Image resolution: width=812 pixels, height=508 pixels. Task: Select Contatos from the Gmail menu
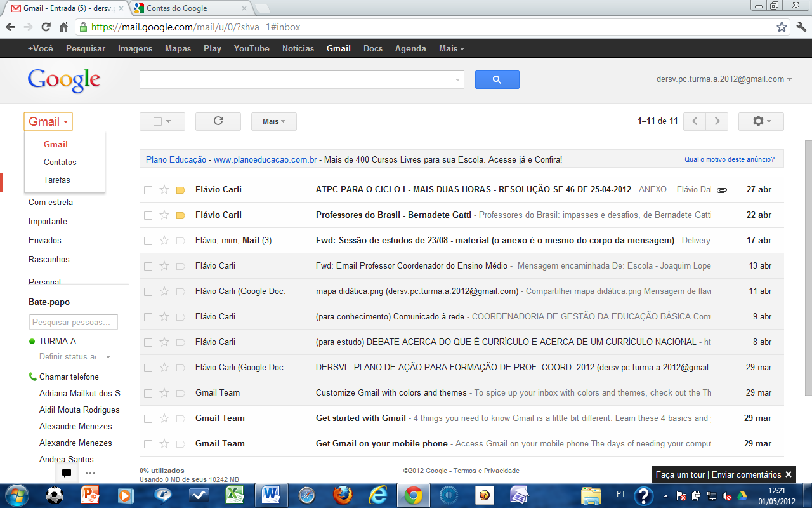point(60,162)
